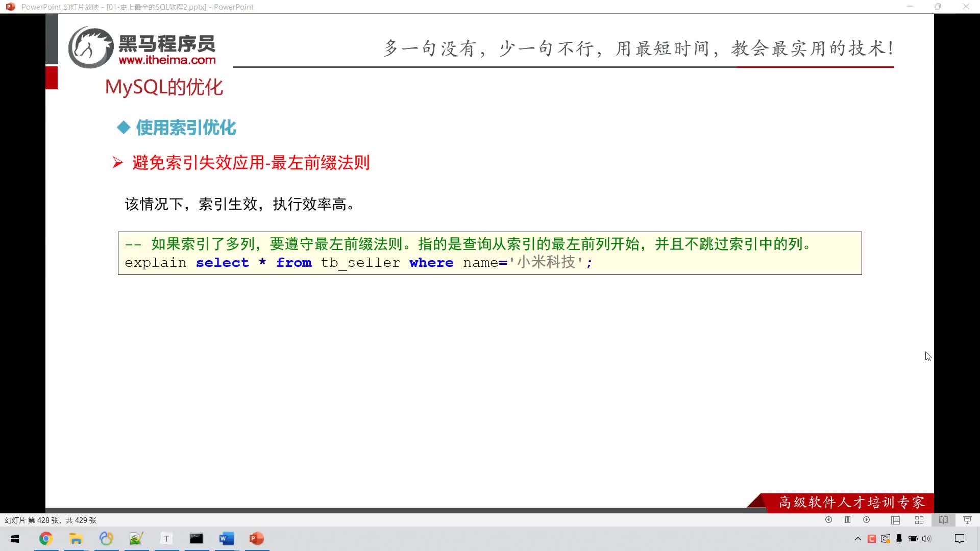Image resolution: width=980 pixels, height=551 pixels.
Task: Open Typora from the taskbar
Action: pyautogui.click(x=166, y=539)
